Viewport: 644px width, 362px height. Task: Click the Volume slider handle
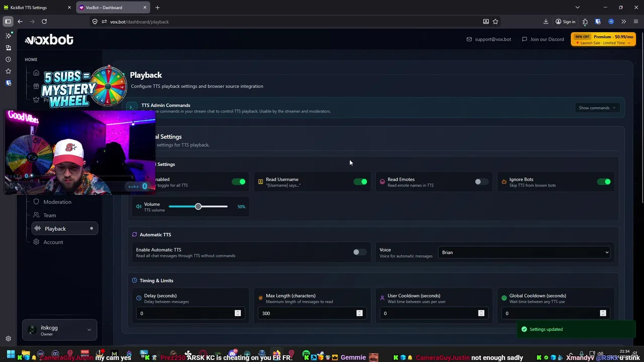(x=198, y=207)
